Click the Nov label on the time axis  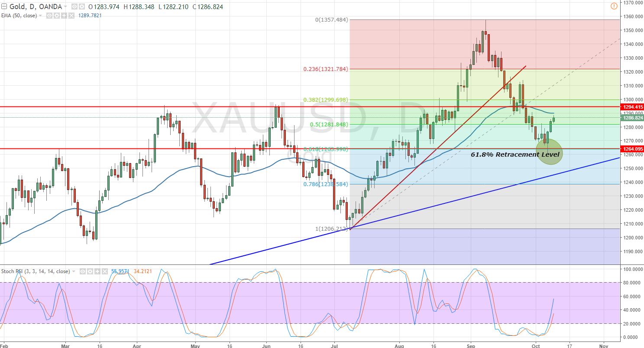coord(603,346)
